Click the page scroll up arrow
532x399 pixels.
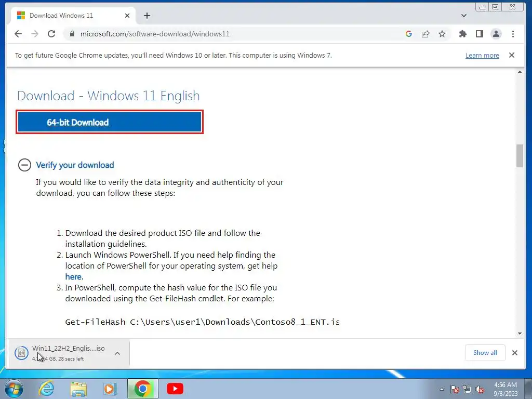click(x=520, y=72)
